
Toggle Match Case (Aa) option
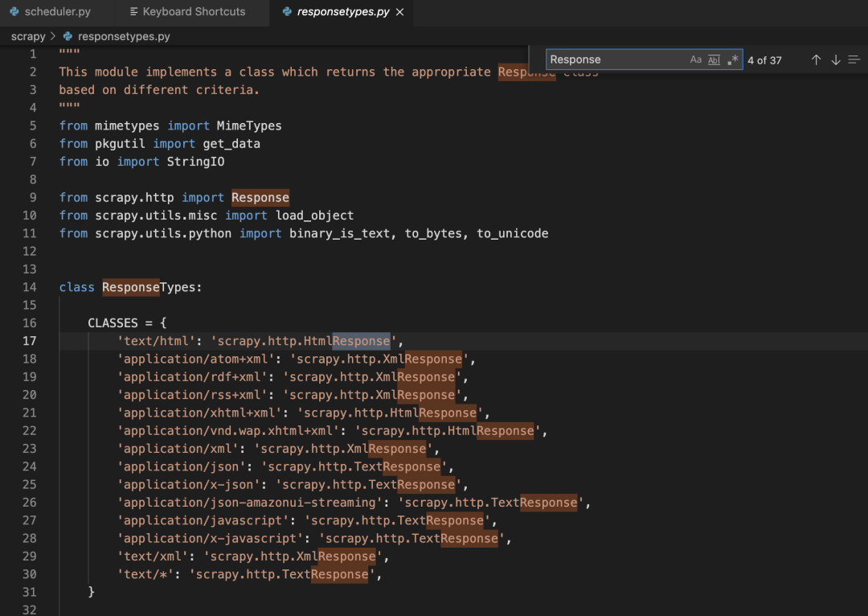[696, 60]
